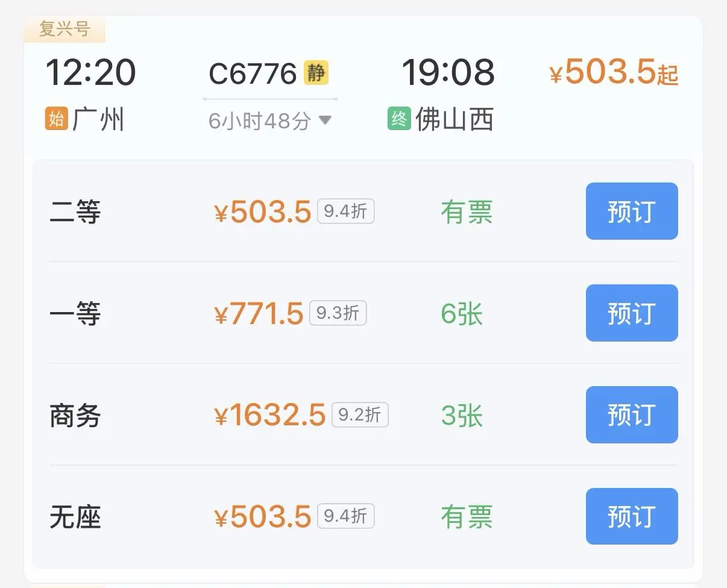
Task: Select the 一等 seat row label
Action: [x=75, y=314]
